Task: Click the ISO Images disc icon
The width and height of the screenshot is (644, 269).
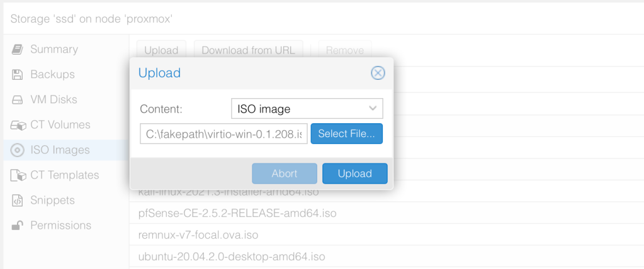Action: (18, 150)
